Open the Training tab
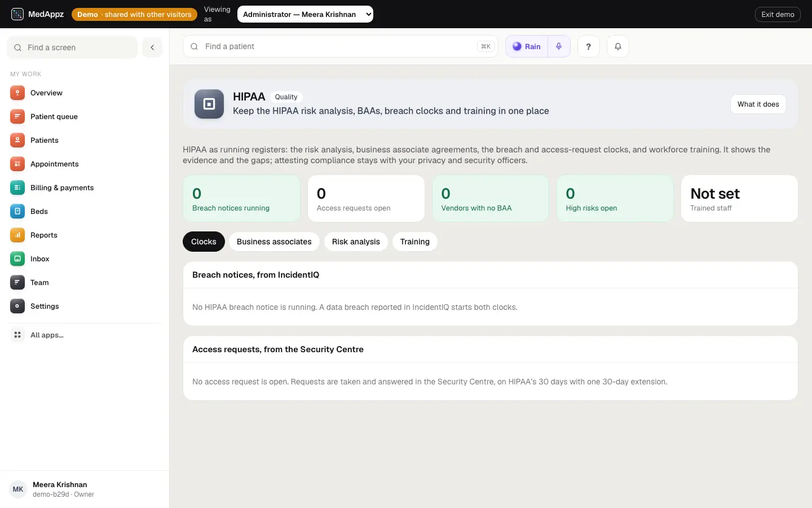The height and width of the screenshot is (508, 812). (x=415, y=242)
